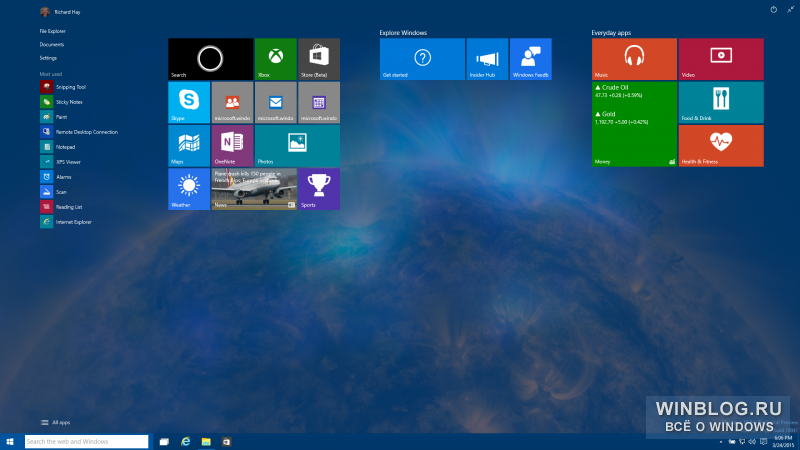Open the Windows Feedback tile
The height and width of the screenshot is (450, 800).
coord(531,59)
